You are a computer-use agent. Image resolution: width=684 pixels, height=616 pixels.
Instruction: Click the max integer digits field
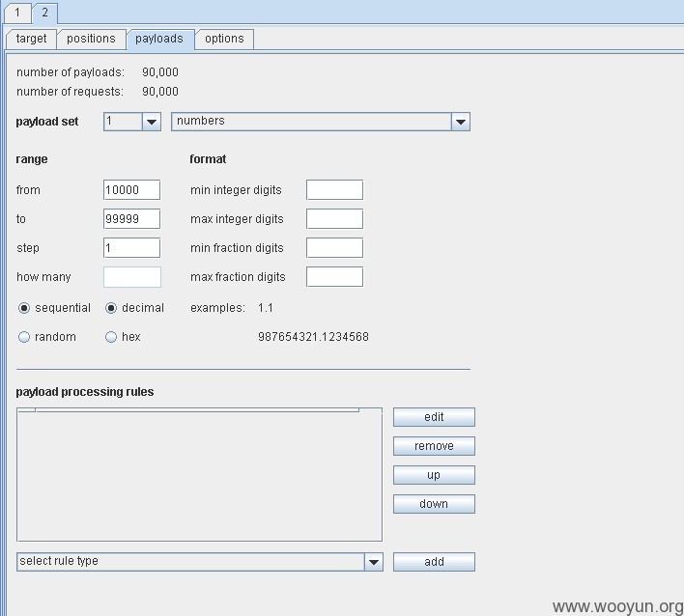(334, 219)
